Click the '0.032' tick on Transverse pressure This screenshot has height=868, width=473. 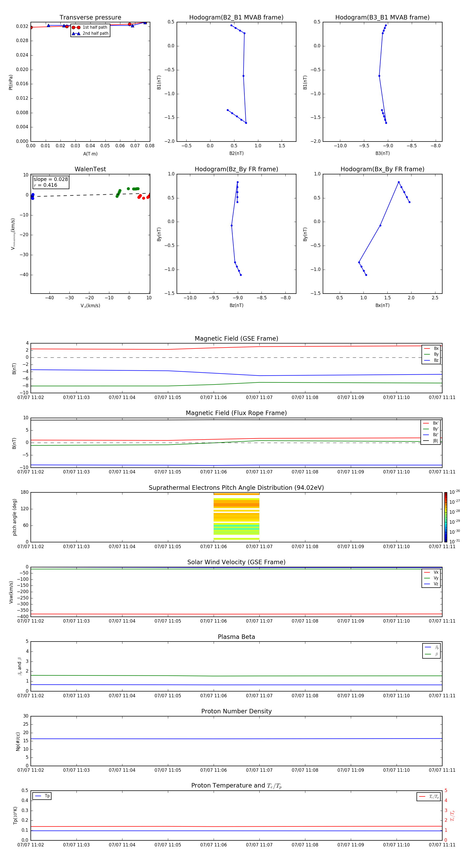click(22, 26)
